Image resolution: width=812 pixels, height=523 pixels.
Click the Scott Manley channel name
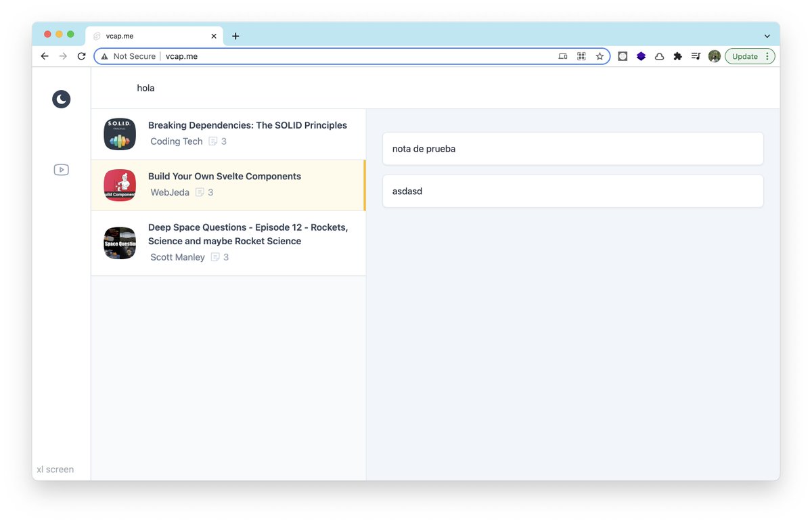point(177,257)
